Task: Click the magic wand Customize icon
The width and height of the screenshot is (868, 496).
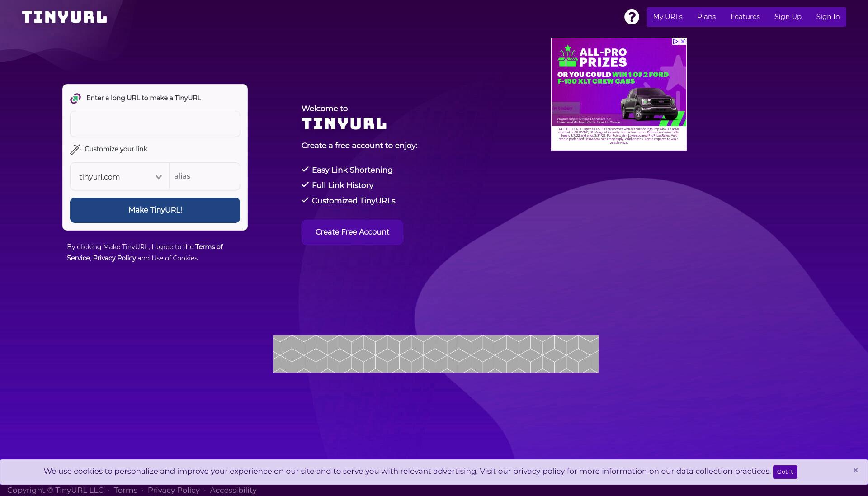Action: pyautogui.click(x=75, y=149)
